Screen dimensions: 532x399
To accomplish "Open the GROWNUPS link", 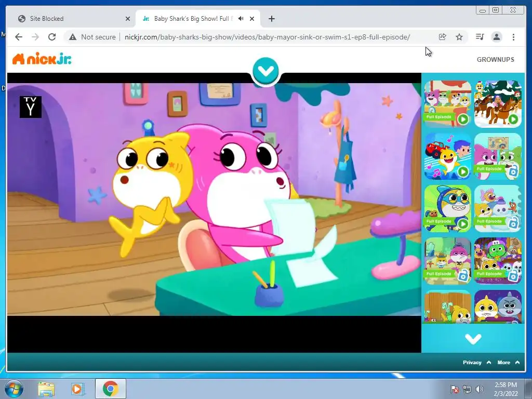I will (495, 59).
